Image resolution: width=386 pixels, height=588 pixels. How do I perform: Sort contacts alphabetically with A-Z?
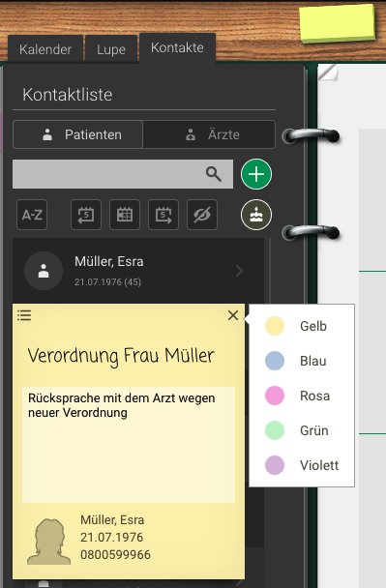tap(32, 215)
